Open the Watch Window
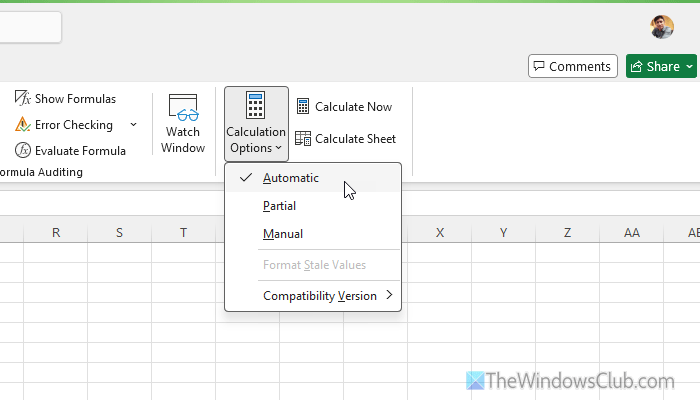 pos(183,124)
